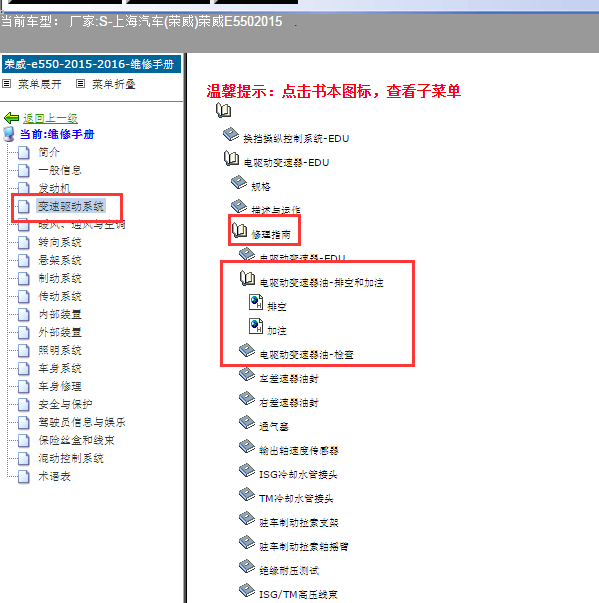
Task: Select the 当前:维修手册 root node
Action: point(57,134)
